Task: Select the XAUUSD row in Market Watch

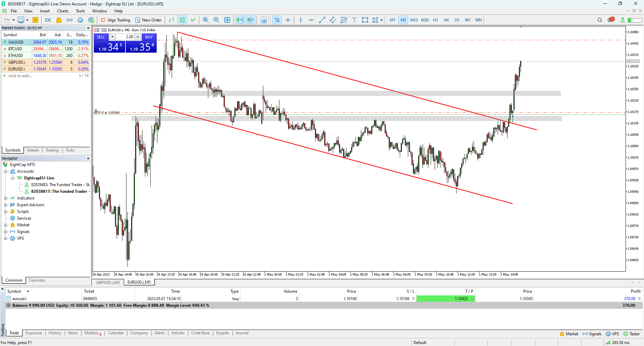Action: pyautogui.click(x=46, y=42)
